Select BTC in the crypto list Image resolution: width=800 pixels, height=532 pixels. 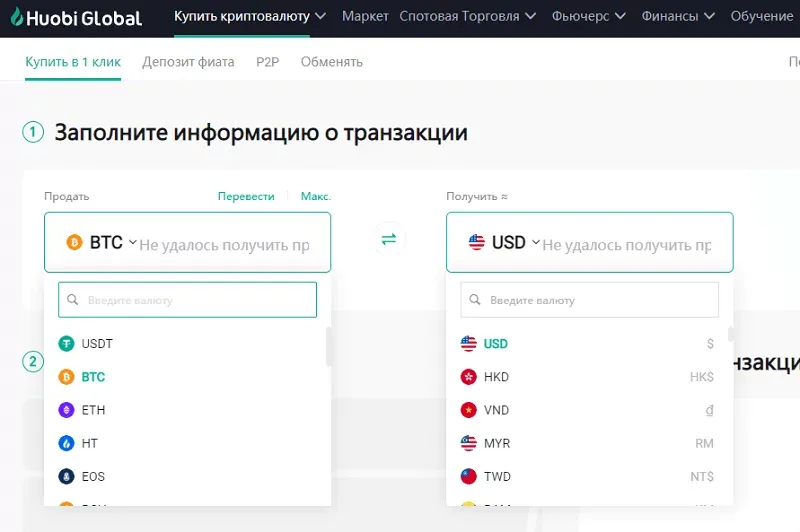pyautogui.click(x=187, y=377)
